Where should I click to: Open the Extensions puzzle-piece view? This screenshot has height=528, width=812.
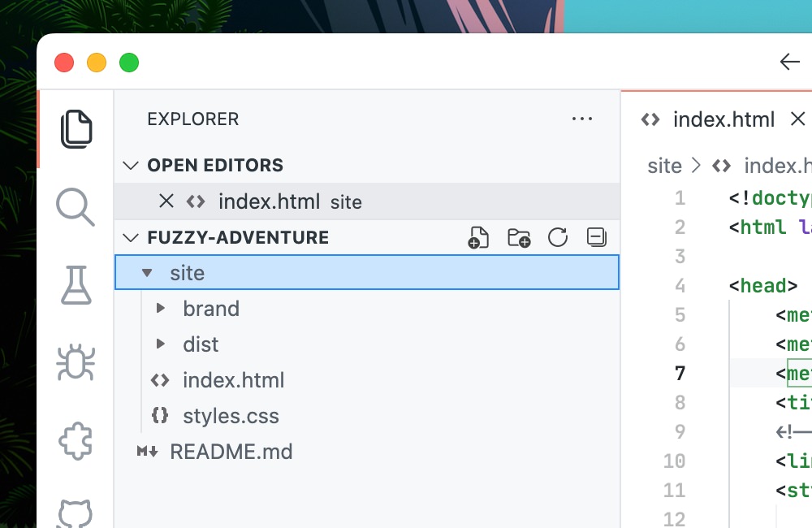point(76,441)
